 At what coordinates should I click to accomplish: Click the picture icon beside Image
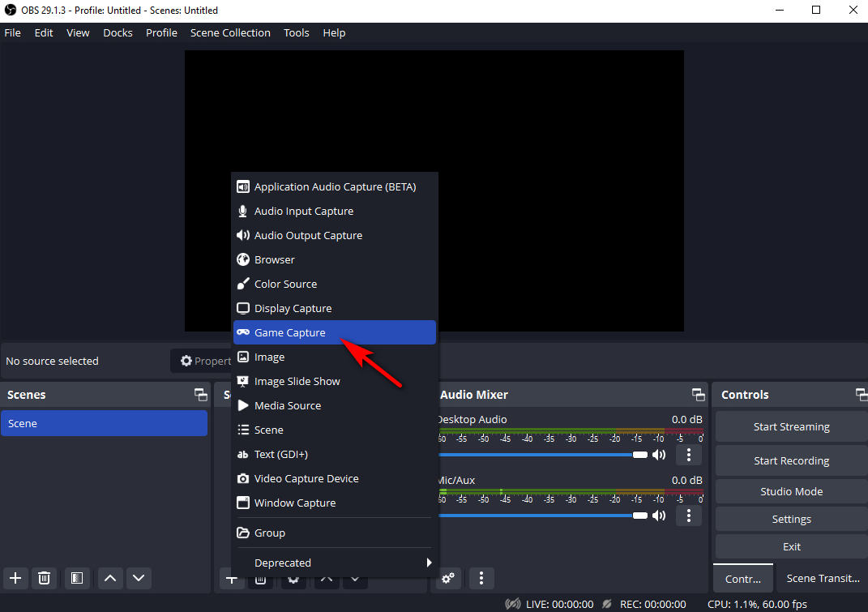point(243,357)
